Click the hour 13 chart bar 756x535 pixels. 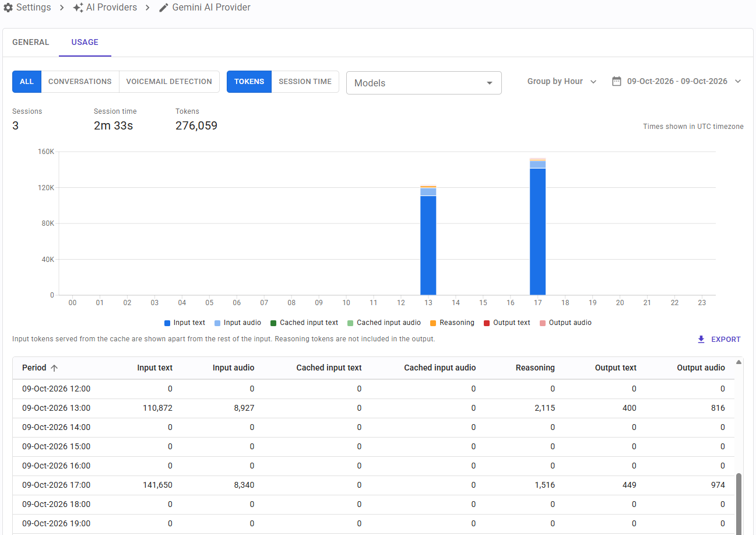pyautogui.click(x=428, y=240)
